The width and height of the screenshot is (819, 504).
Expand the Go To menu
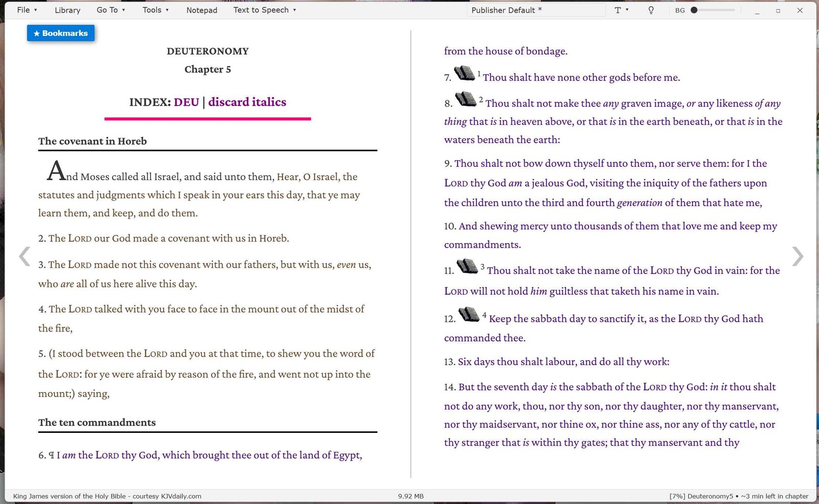click(111, 10)
